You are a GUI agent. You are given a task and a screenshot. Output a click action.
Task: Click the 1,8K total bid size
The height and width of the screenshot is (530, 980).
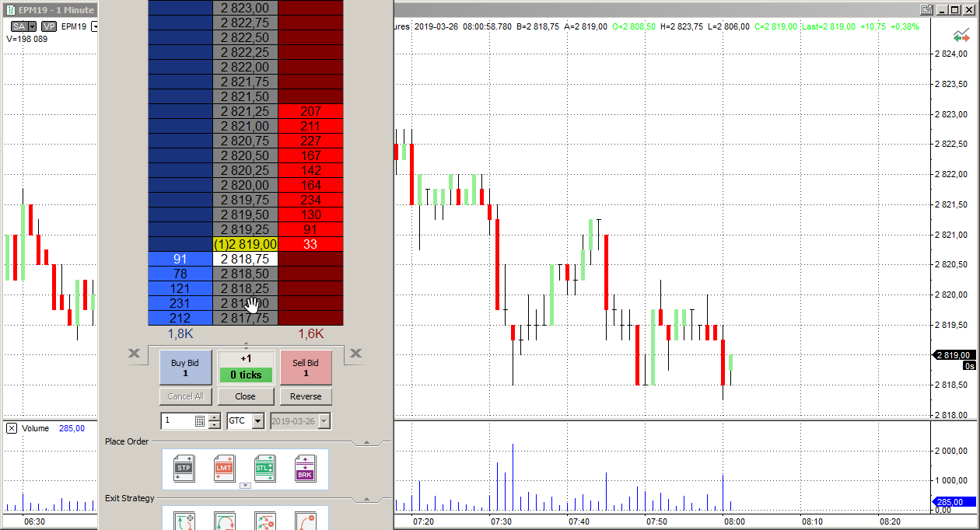pos(180,333)
